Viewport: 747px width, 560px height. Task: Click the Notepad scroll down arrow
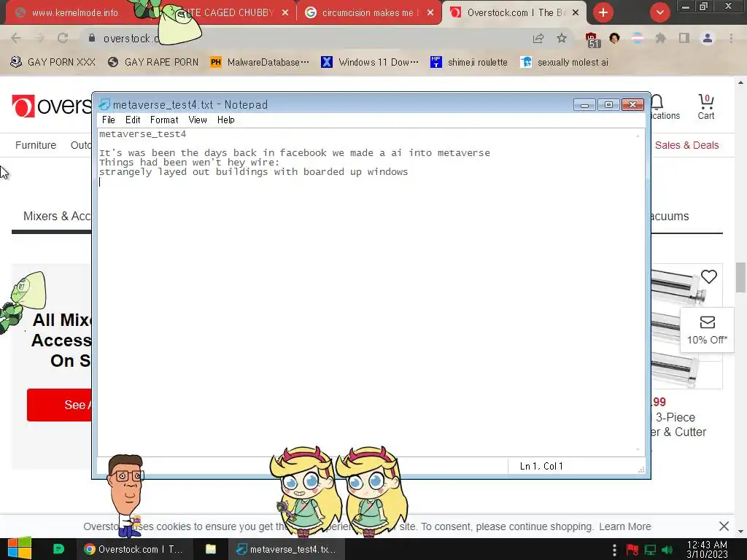[x=638, y=449]
